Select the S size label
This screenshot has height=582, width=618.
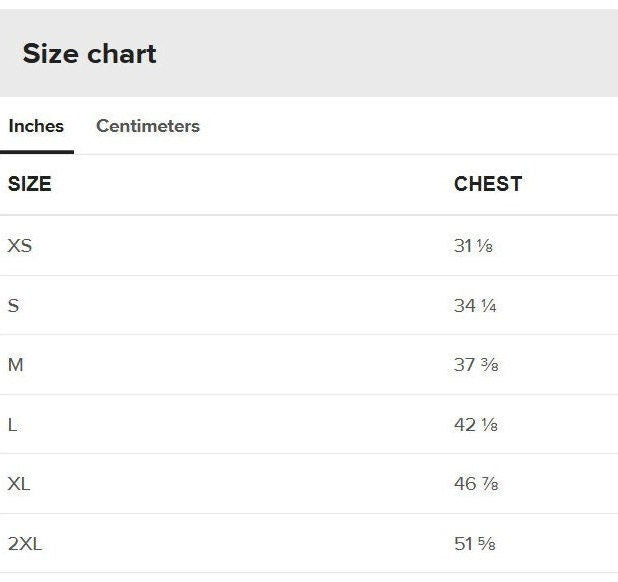click(x=14, y=305)
